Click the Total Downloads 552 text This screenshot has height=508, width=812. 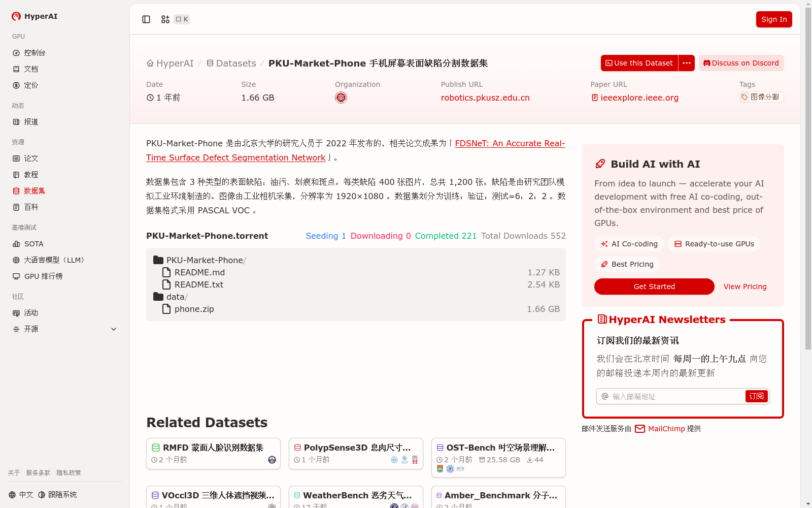[x=523, y=236]
